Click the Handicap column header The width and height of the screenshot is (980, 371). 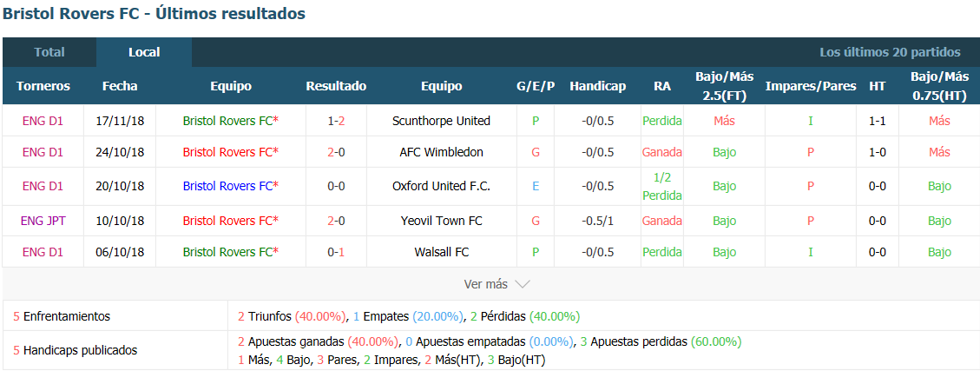click(597, 86)
